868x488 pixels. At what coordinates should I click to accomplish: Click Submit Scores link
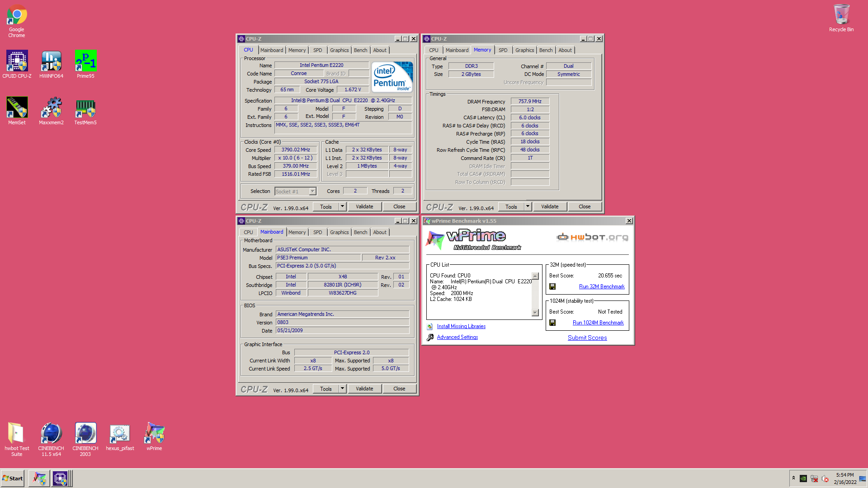[587, 338]
